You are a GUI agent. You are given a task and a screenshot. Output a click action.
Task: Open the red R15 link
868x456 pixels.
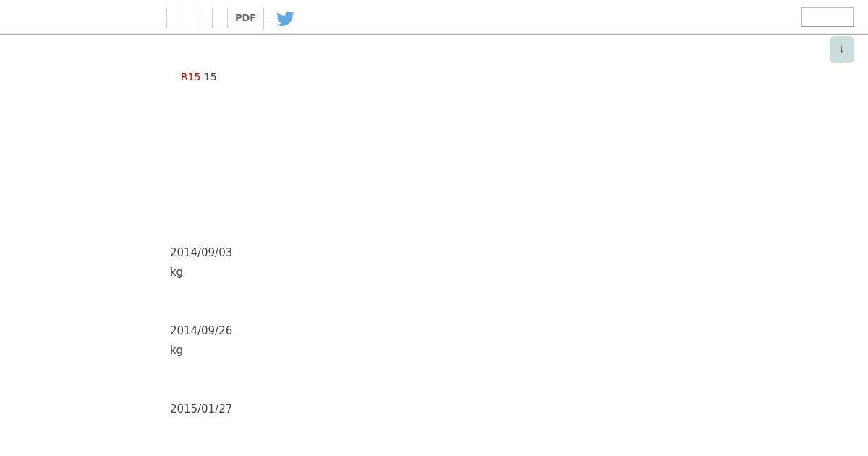[x=190, y=77]
